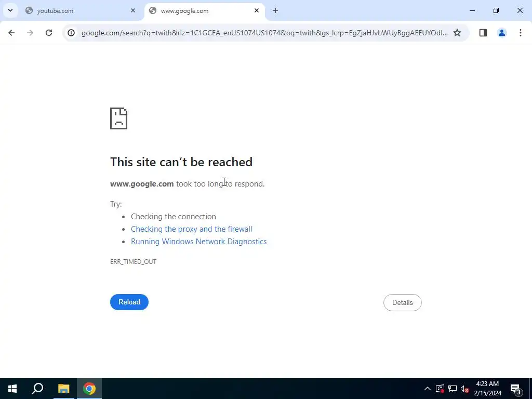Show hidden system tray icons
The width and height of the screenshot is (532, 399).
pos(428,389)
